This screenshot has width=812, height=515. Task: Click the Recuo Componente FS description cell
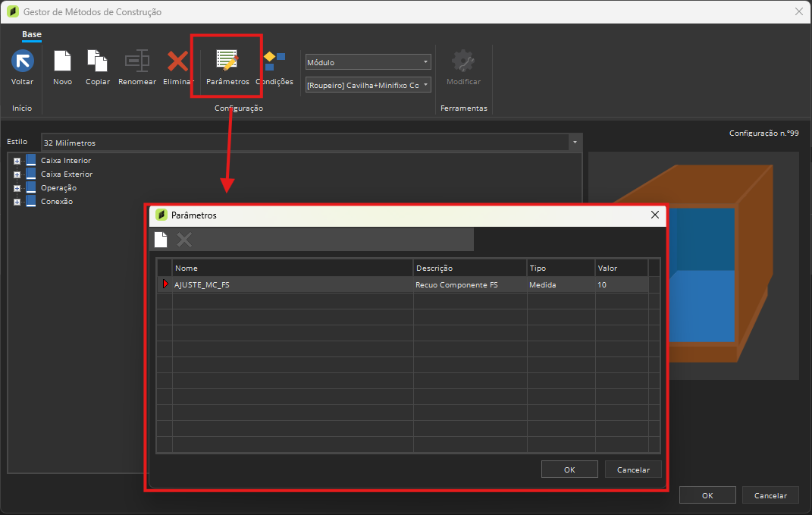(470, 284)
